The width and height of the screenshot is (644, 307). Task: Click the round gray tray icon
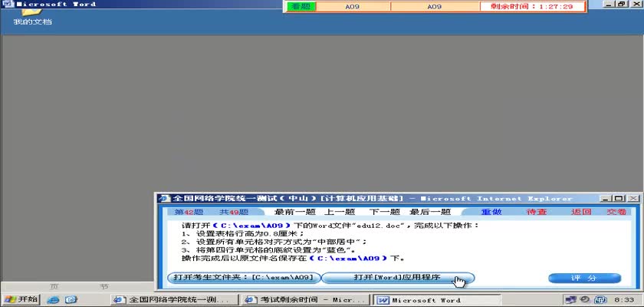click(x=584, y=299)
